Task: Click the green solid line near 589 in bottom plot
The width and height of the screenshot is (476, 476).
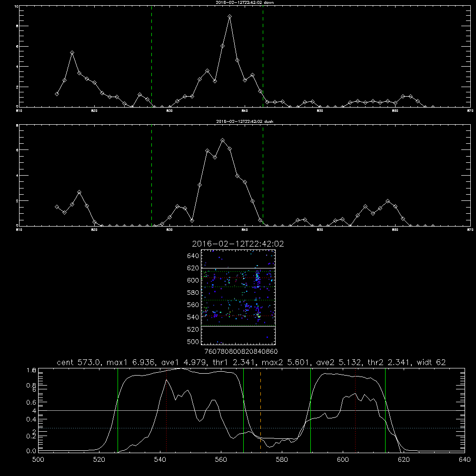Action: [310, 410]
